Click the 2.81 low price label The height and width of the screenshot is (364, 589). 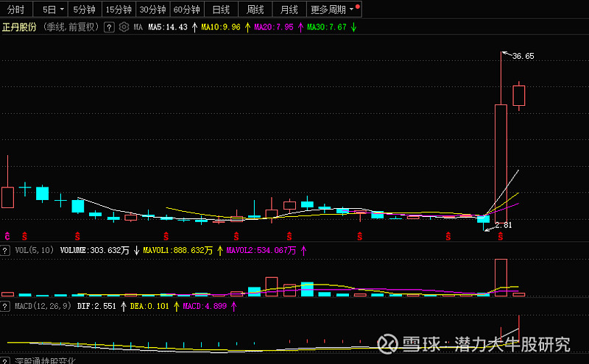click(x=504, y=225)
